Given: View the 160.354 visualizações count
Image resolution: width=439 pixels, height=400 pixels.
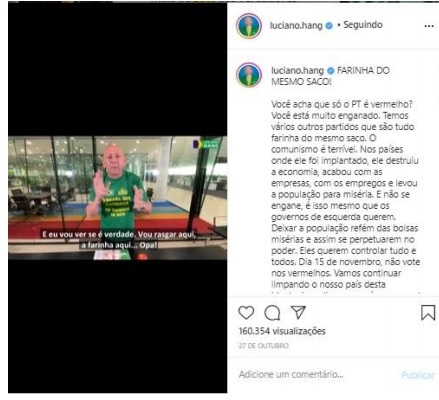Looking at the screenshot, I should (282, 331).
